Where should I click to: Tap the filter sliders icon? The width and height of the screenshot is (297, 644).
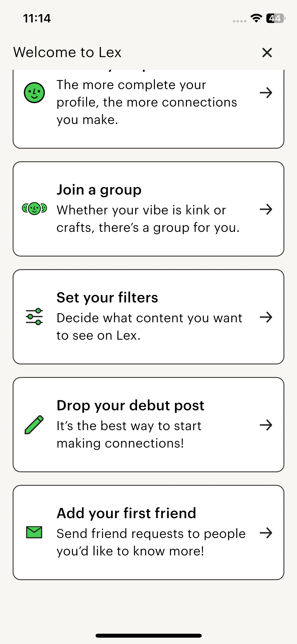pyautogui.click(x=34, y=317)
